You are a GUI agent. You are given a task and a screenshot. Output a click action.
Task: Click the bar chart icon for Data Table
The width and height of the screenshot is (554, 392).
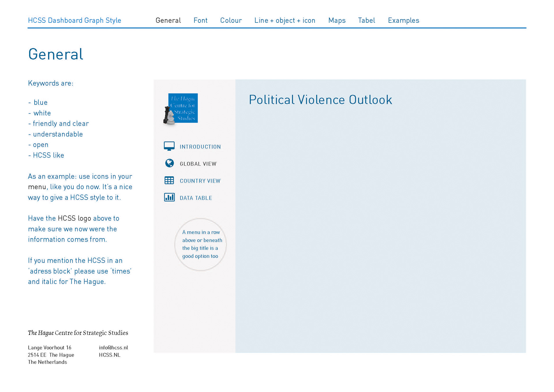tap(169, 197)
